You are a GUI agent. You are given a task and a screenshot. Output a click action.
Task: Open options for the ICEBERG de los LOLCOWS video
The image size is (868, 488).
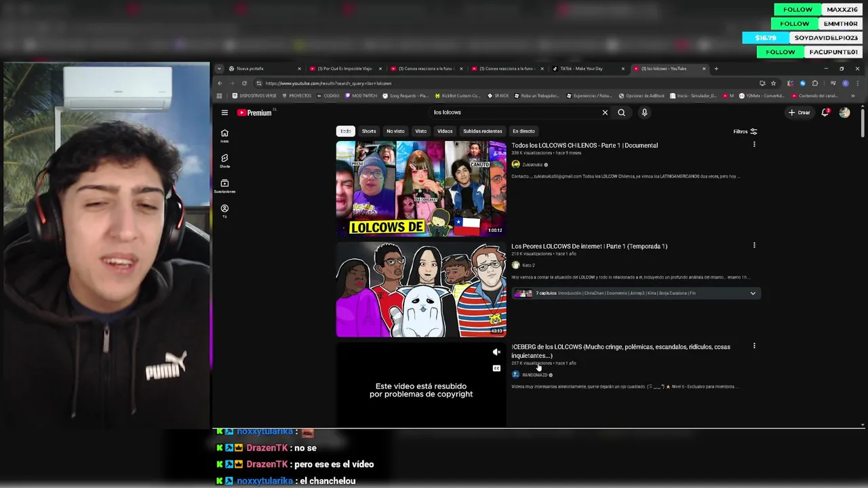754,346
